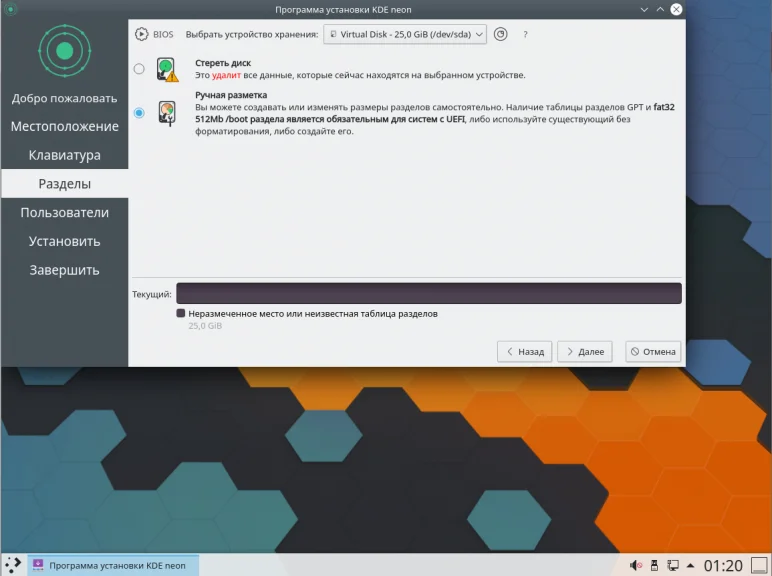Click the red удалит warning word
The width and height of the screenshot is (772, 576).
pyautogui.click(x=226, y=75)
